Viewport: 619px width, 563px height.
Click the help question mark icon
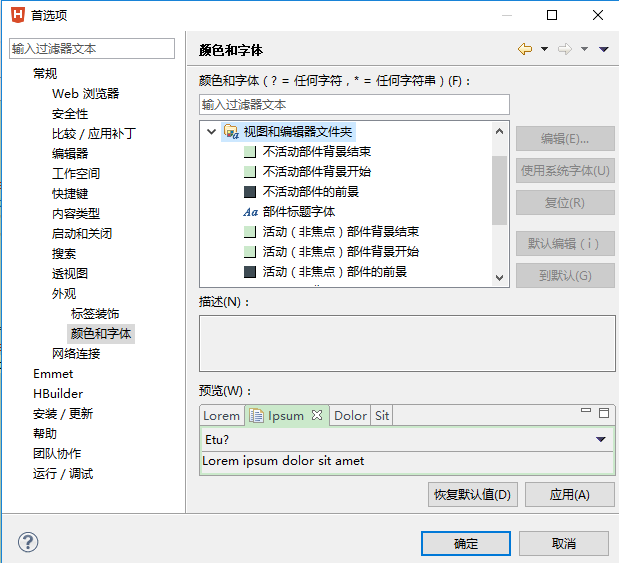point(28,542)
